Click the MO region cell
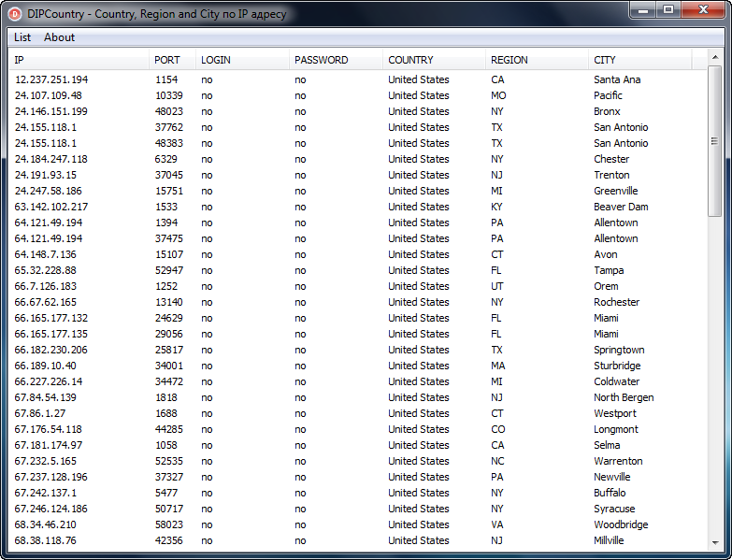This screenshot has width=732, height=560. (498, 95)
